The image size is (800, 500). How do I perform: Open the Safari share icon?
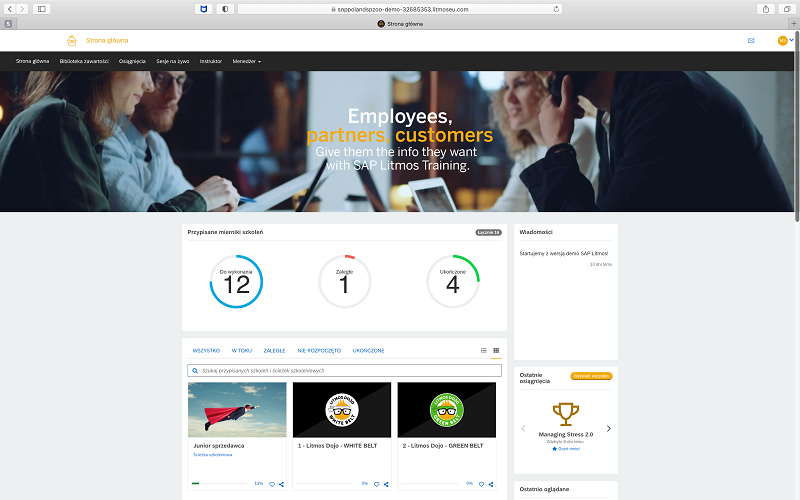[766, 9]
